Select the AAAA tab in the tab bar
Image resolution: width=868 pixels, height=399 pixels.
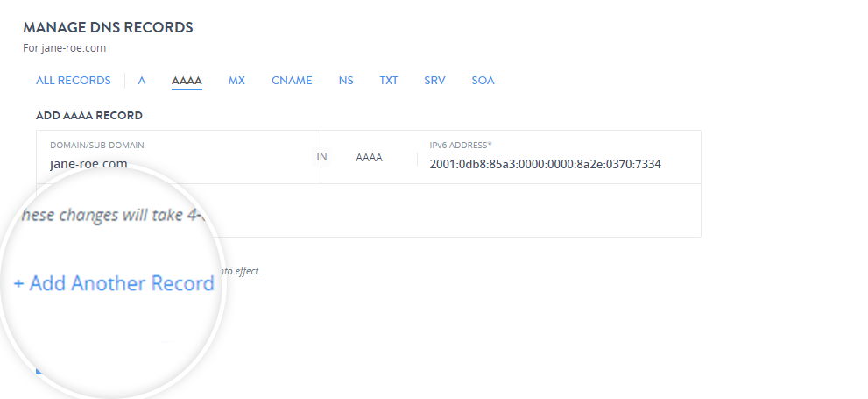pyautogui.click(x=187, y=81)
